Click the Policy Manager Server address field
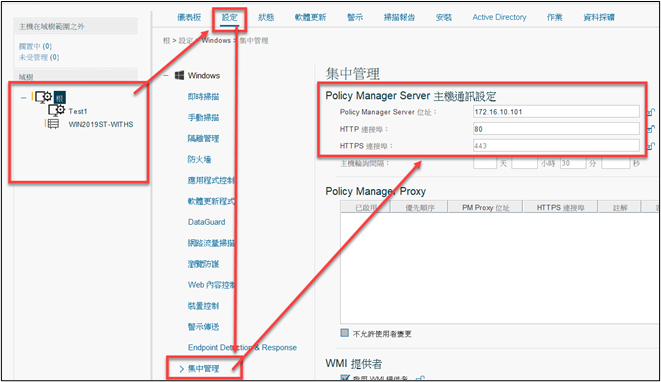 click(x=556, y=112)
